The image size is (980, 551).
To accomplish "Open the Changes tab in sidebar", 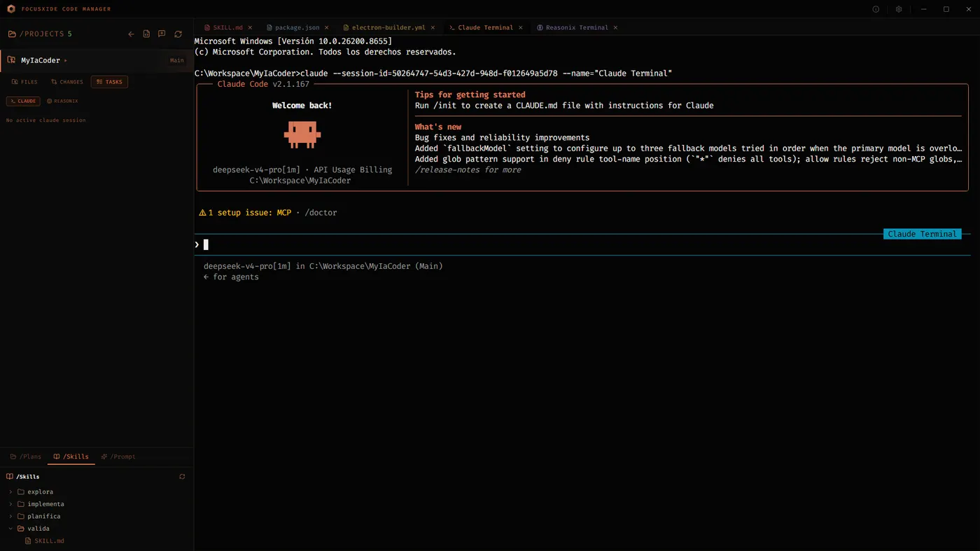I will tap(67, 82).
